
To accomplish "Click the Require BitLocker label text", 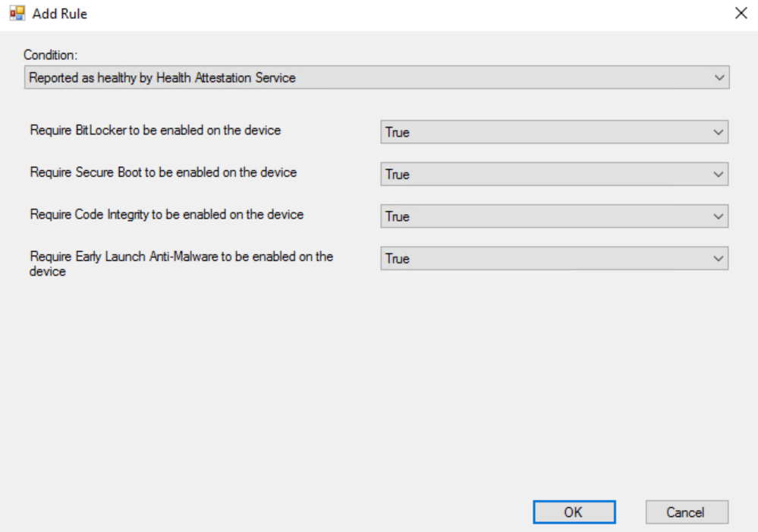I will point(156,131).
